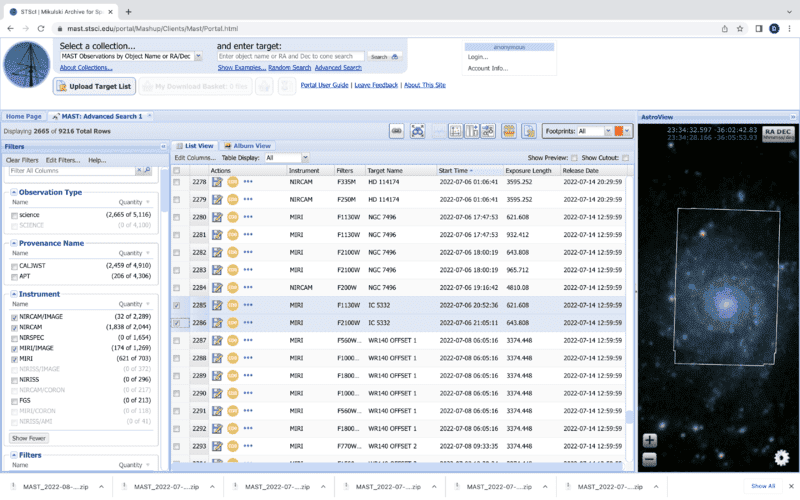
Task: Click in the enter target search field
Action: (x=291, y=57)
